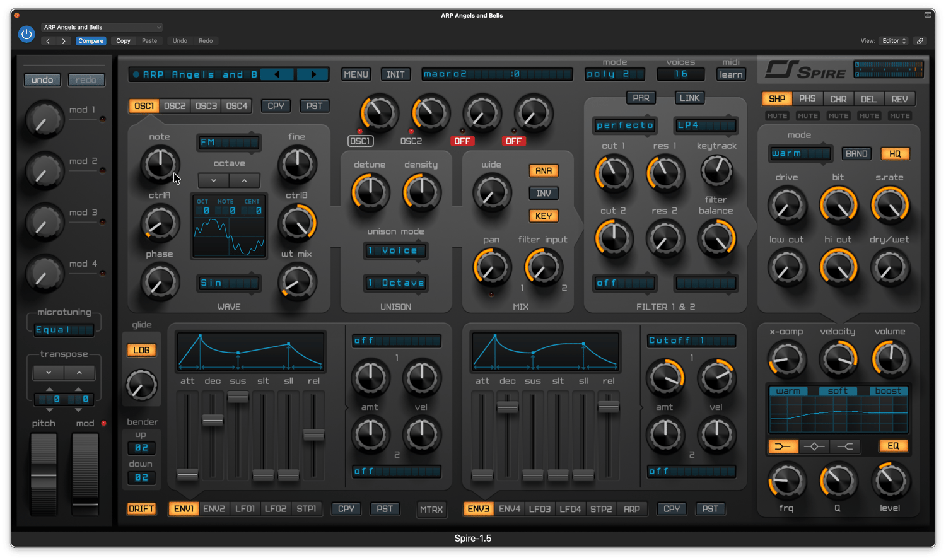The height and width of the screenshot is (560, 946).
Task: Disable the ANA mix button
Action: tap(544, 171)
